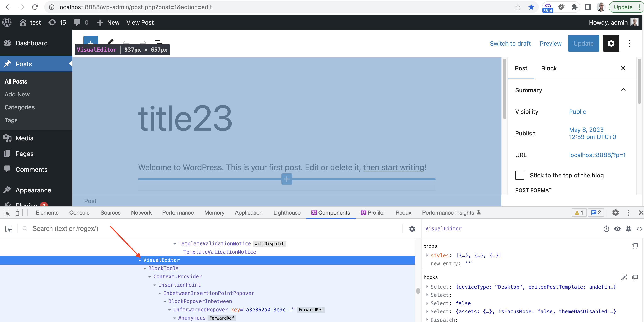Open the Console DevTools tab
The image size is (644, 322).
click(x=79, y=213)
